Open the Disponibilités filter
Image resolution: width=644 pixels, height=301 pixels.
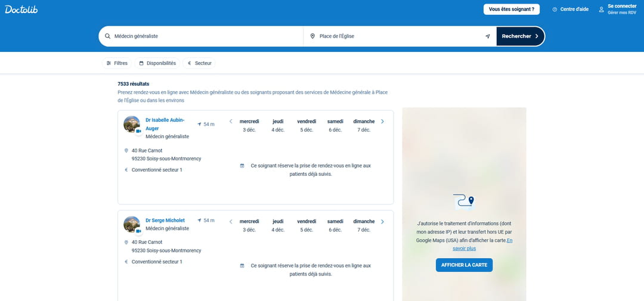[x=157, y=63]
